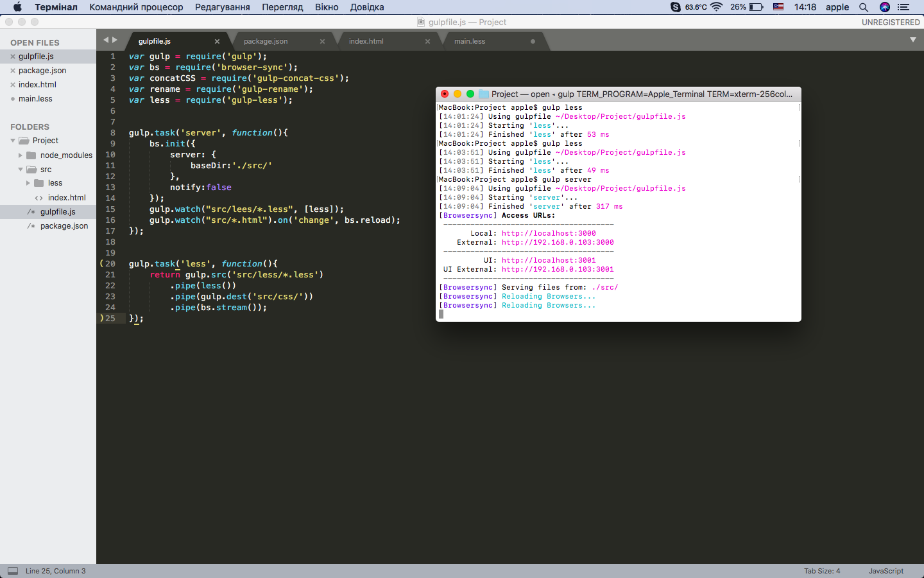Click the html file icon beside index.html
This screenshot has width=924, height=578.
39,198
